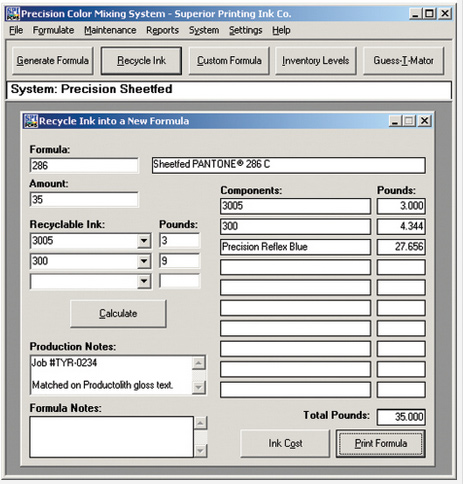This screenshot has height=484, width=463.
Task: Click the pounds value 27.656
Action: pyautogui.click(x=401, y=247)
